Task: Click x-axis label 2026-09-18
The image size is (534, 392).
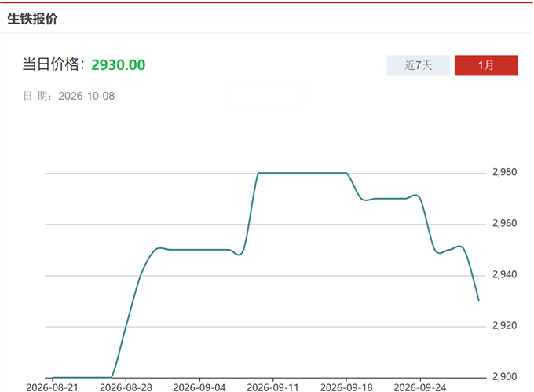Action: click(346, 387)
